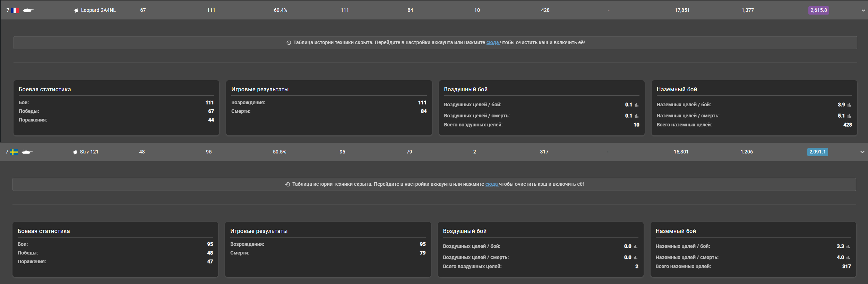Click the Leopard 2A4NL vehicle name

(x=98, y=10)
